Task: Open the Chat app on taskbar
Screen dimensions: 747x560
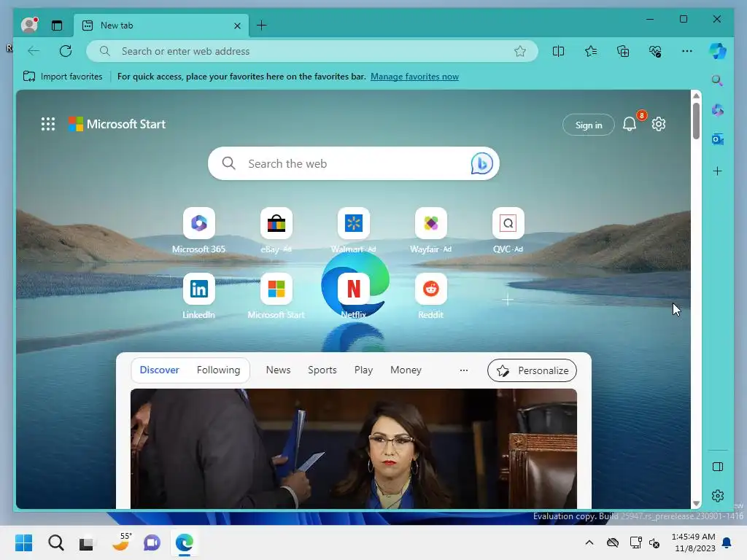Action: coord(152,542)
